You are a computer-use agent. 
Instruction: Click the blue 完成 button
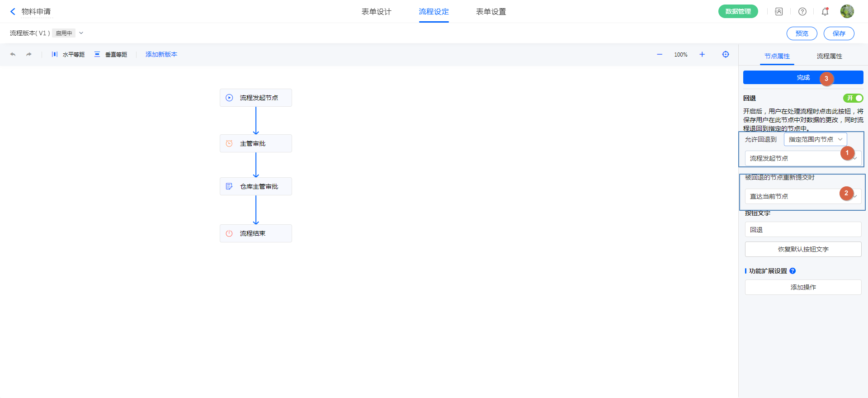point(803,77)
